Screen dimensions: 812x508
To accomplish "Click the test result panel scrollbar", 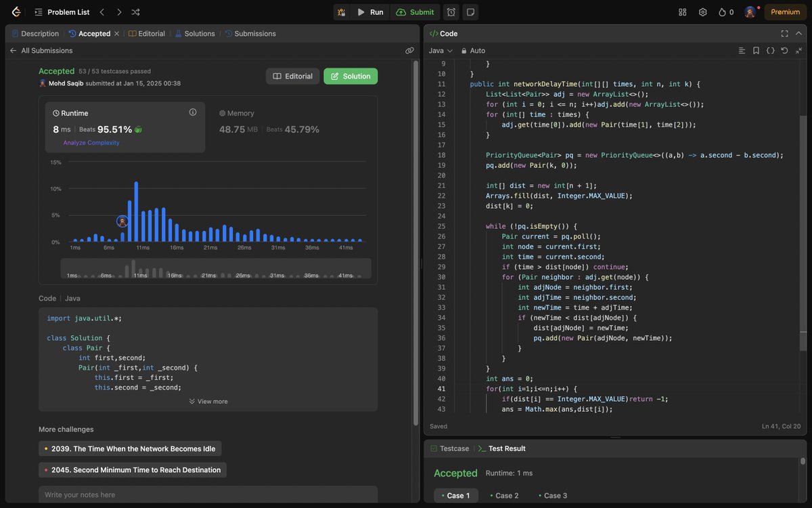I will coord(803,462).
